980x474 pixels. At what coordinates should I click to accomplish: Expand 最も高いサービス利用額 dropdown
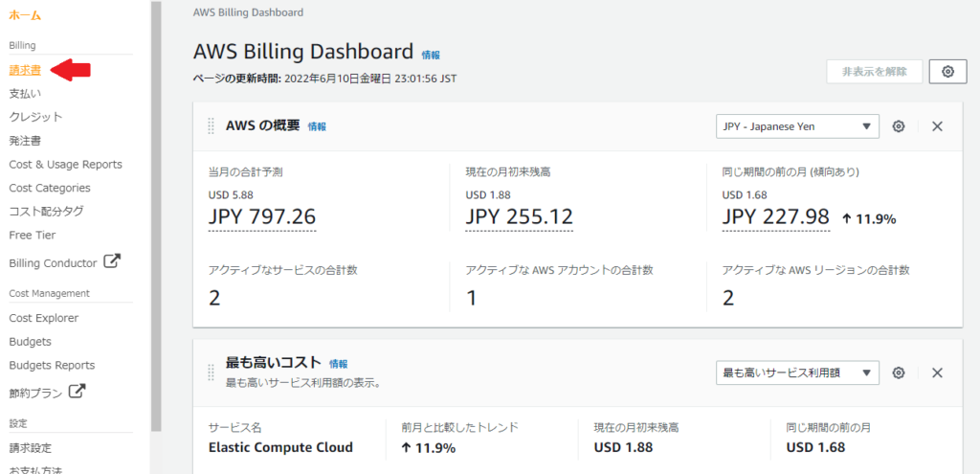(x=796, y=372)
